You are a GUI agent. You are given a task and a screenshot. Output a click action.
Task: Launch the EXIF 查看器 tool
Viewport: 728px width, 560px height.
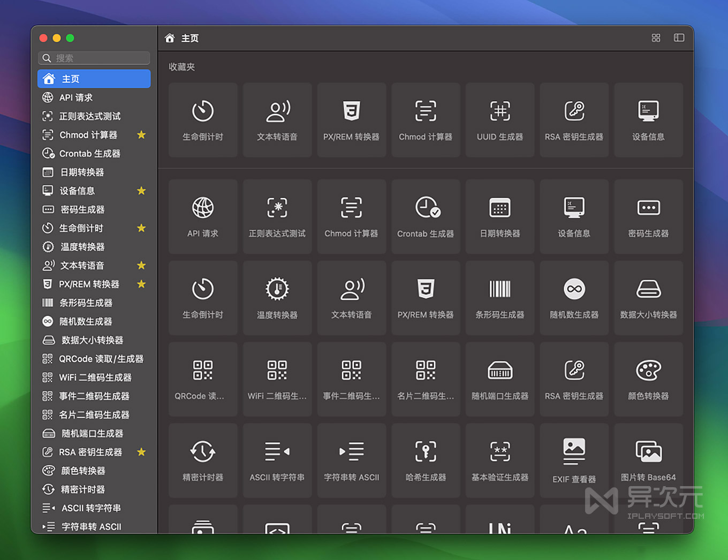574,459
